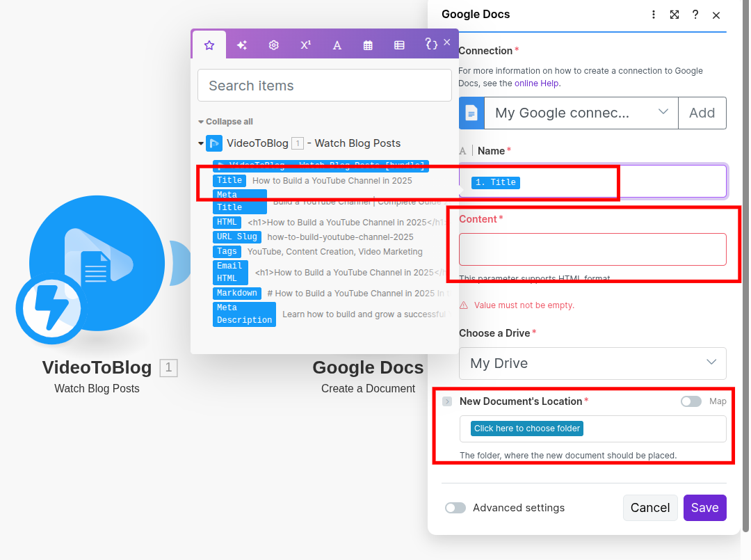Open date functions calendar tab
Screen dimensions: 751x560
[368, 45]
